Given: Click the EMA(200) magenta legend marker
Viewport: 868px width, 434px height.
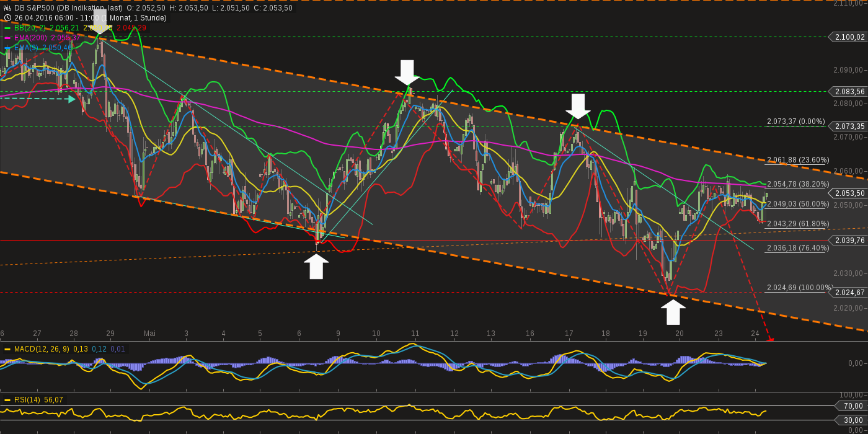Looking at the screenshot, I should [7, 37].
